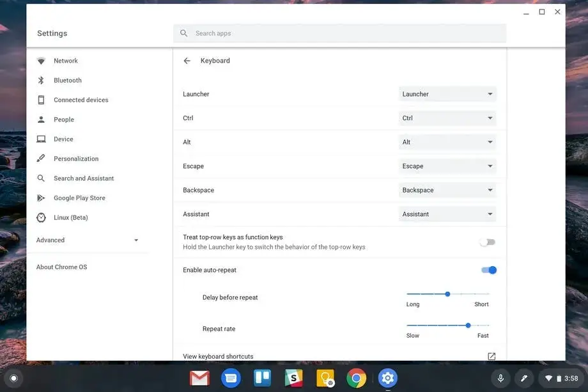Open the Launcher key dropdown
This screenshot has width=588, height=392.
[447, 94]
